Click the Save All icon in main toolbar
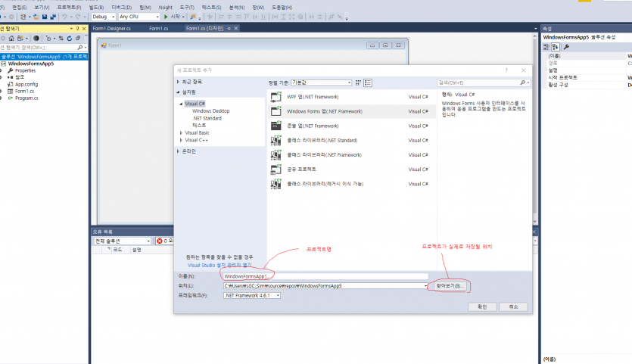This screenshot has width=632, height=364. coord(53,17)
